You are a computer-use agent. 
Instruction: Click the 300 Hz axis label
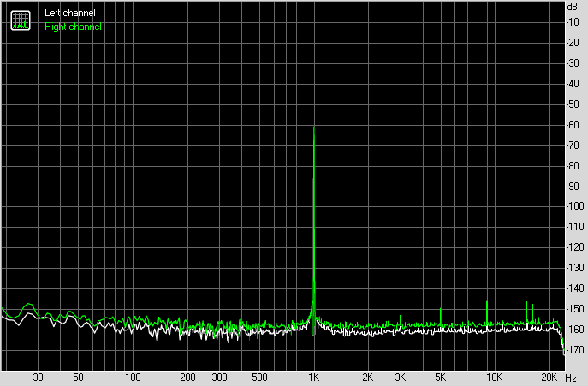219,377
